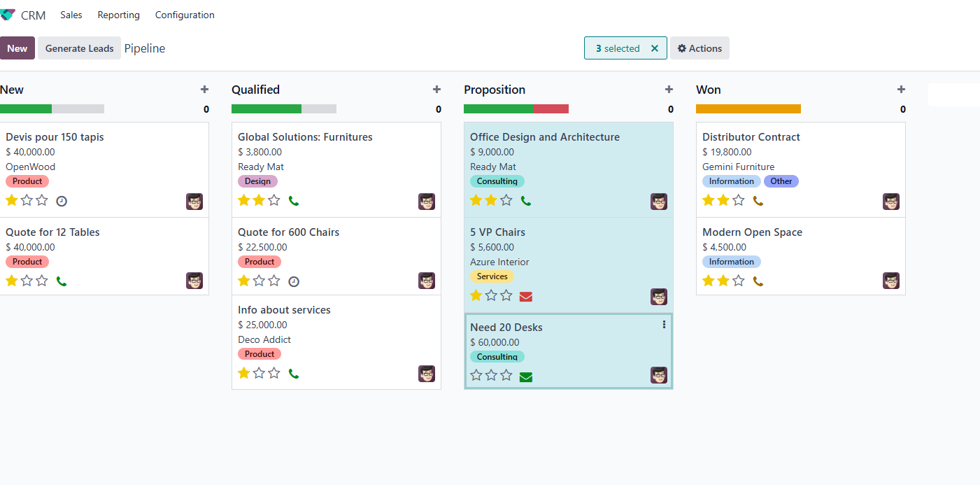Click the avatar on Distributor Contract card
980x485 pixels.
(x=891, y=202)
